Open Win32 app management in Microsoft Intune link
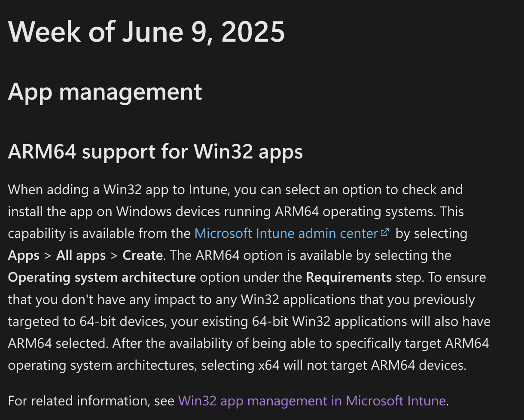Image resolution: width=524 pixels, height=420 pixels. pyautogui.click(x=312, y=401)
